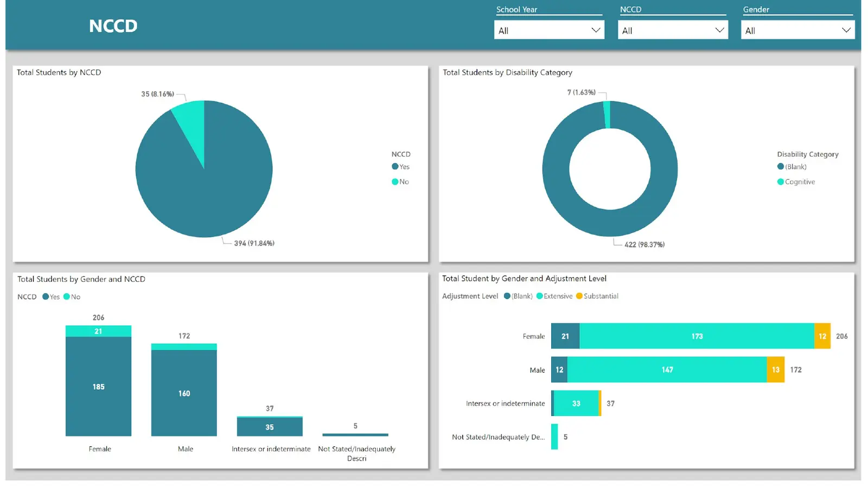
Task: Click the (Blank) legend entry under Disability Category
Action: pyautogui.click(x=792, y=166)
